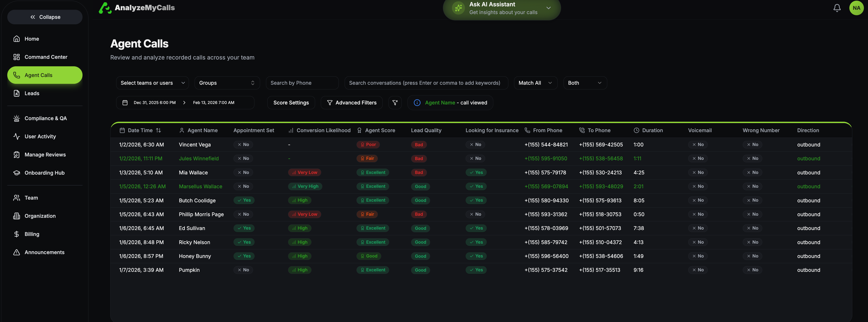The height and width of the screenshot is (322, 868).
Task: Open the NA user avatar
Action: tap(856, 8)
